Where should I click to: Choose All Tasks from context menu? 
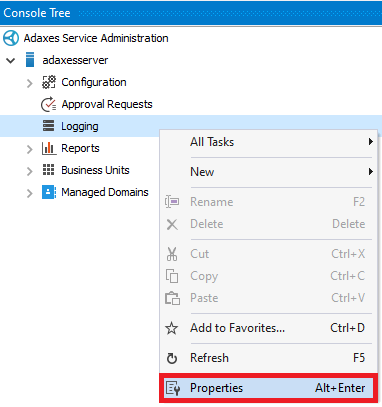coord(269,142)
